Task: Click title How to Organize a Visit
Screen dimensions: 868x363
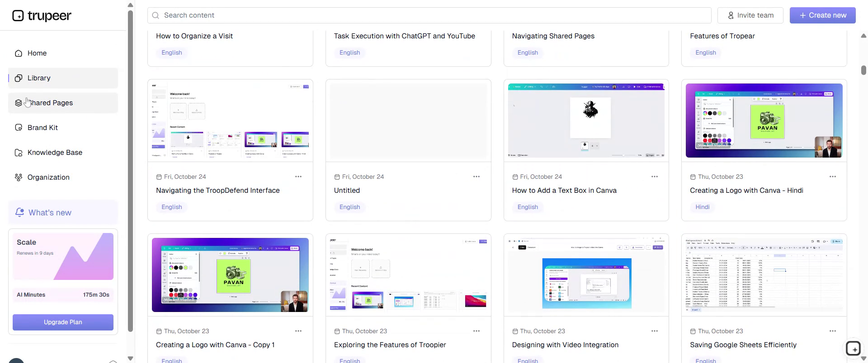Action: click(x=194, y=36)
